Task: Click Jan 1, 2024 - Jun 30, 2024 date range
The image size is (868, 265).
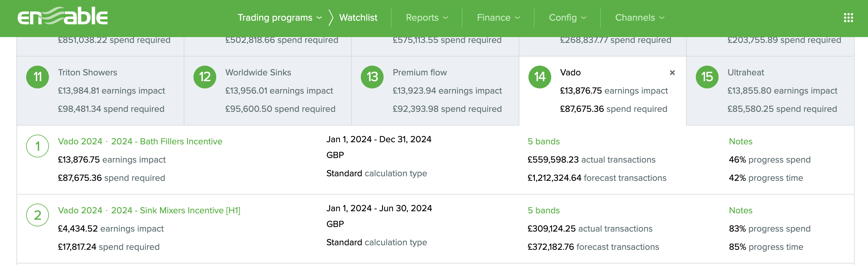Action: tap(379, 208)
